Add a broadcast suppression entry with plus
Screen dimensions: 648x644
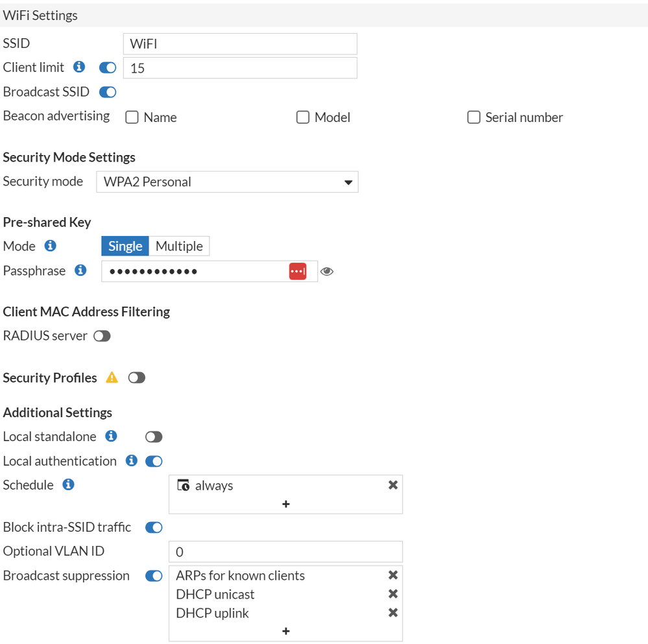point(285,631)
